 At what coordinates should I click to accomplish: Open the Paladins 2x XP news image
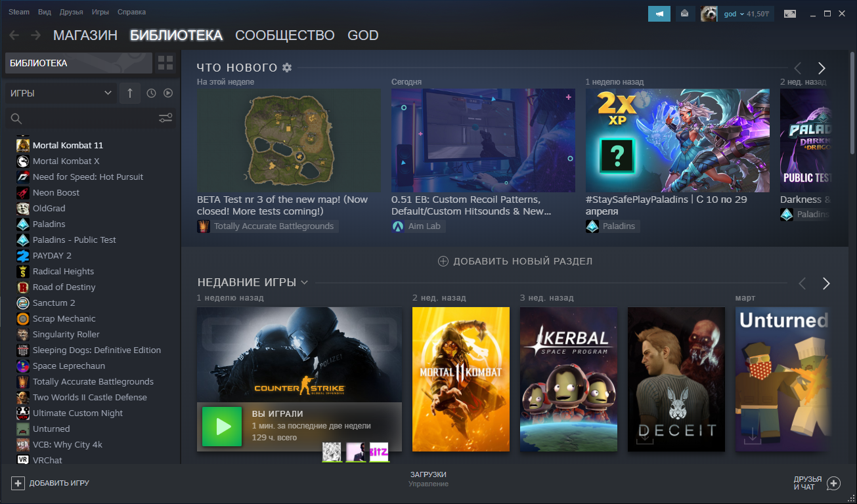[678, 140]
